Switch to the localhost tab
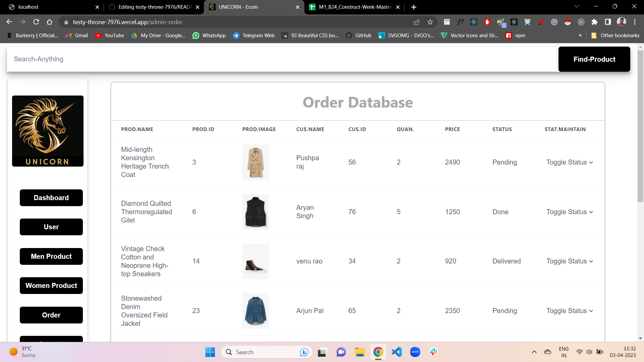Viewport: 644px width, 362px height. (50, 7)
